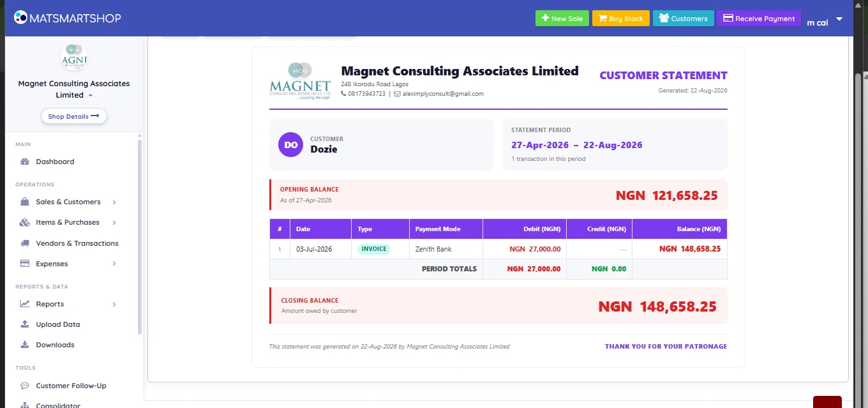Click the Buy Stock button
The image size is (868, 408).
click(x=620, y=19)
